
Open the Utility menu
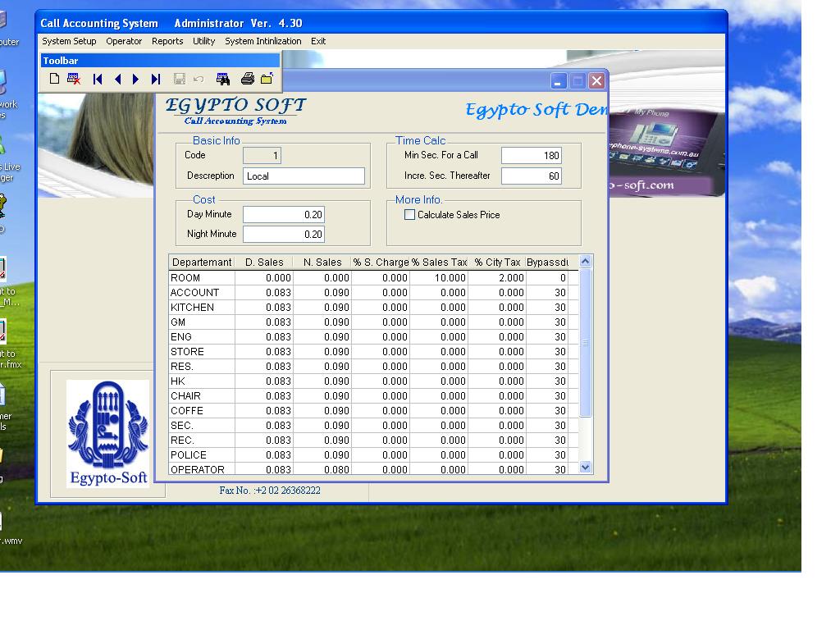203,41
